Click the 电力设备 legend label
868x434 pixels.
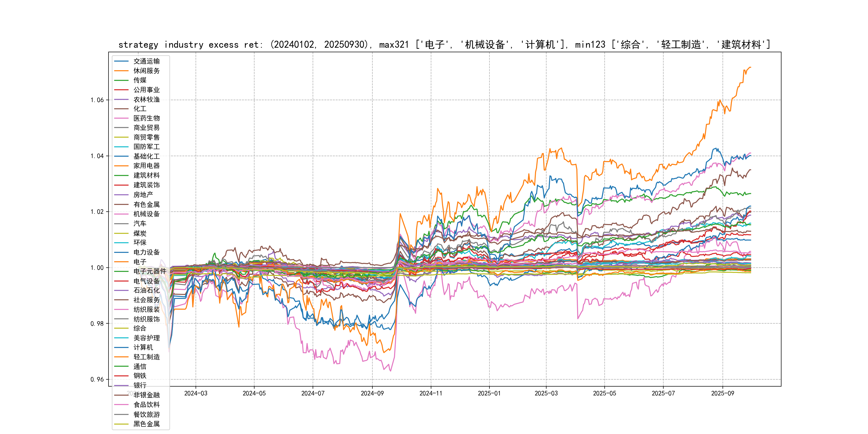(x=146, y=252)
